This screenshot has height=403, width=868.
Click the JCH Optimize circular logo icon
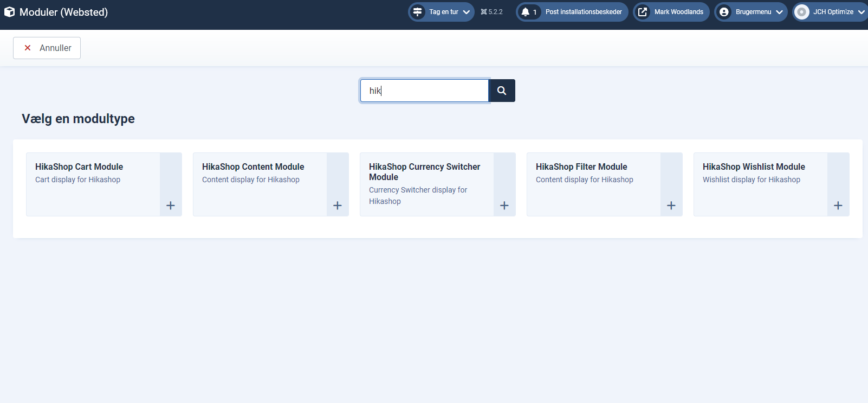pyautogui.click(x=802, y=12)
